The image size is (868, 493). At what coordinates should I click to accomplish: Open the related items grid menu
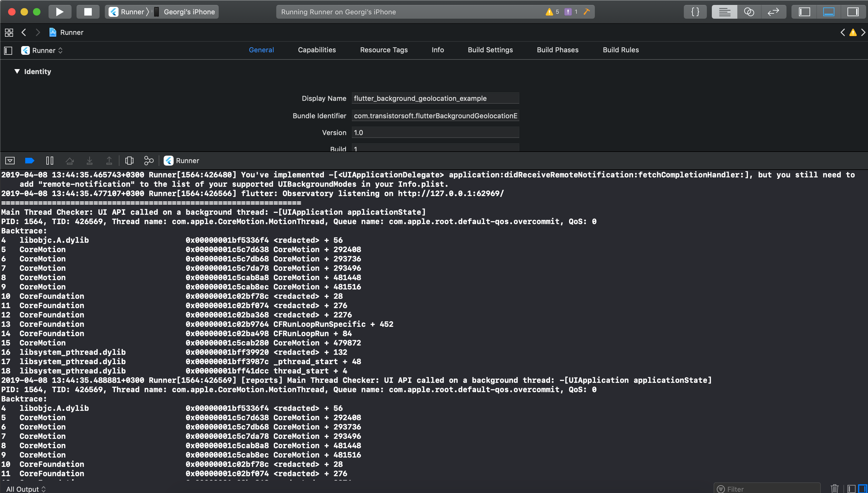point(9,32)
